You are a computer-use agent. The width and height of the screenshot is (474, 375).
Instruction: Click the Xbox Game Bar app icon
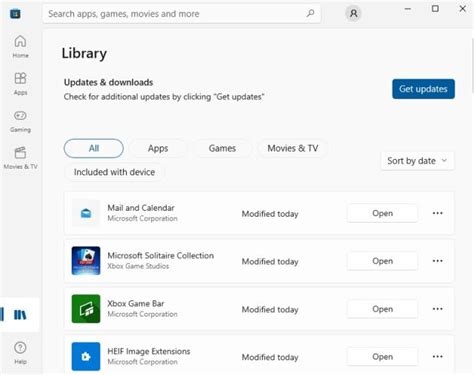click(86, 309)
